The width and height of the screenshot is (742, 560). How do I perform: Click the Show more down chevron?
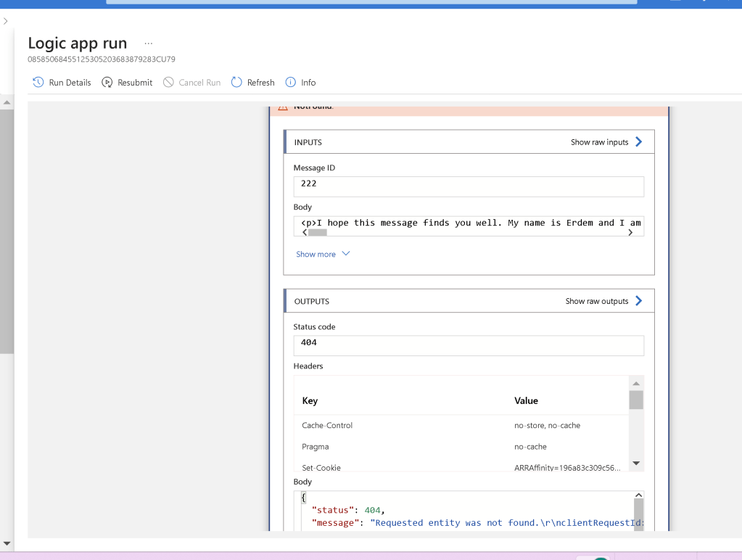[x=346, y=254]
